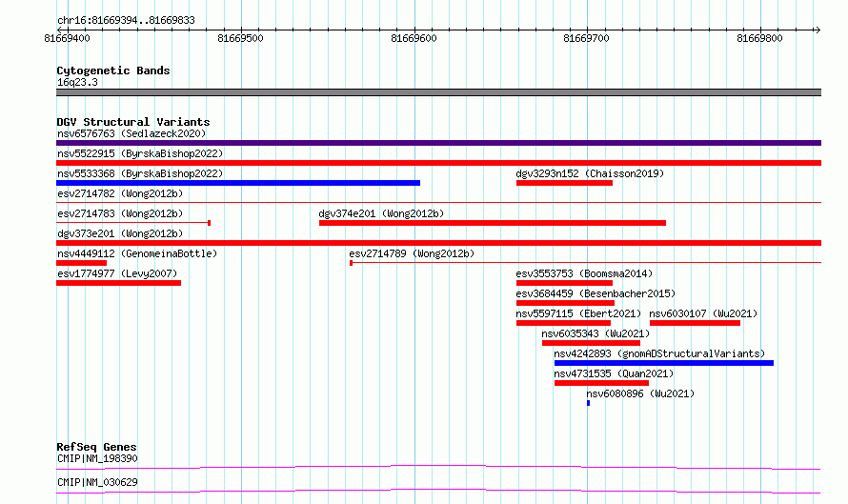Click the DGV Structural Variants track title
This screenshot has width=848, height=504.
[x=133, y=122]
